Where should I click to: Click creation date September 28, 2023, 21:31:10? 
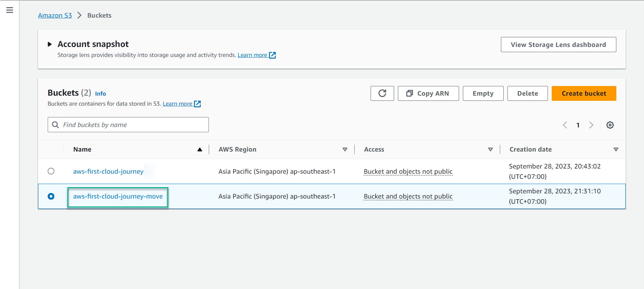pyautogui.click(x=555, y=196)
